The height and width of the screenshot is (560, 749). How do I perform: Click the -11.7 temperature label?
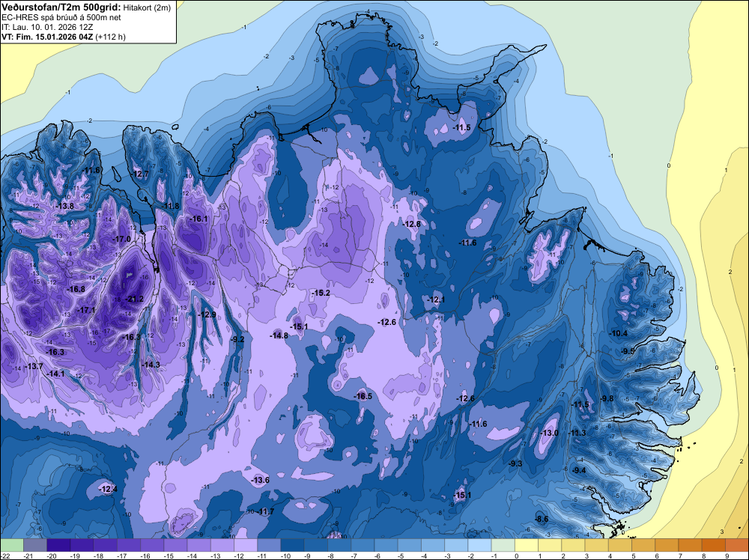[266, 512]
